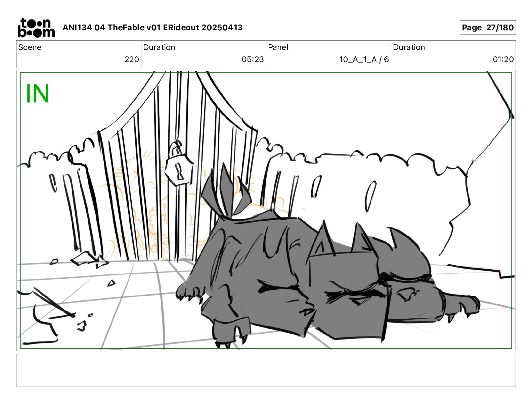532x411 pixels.
Task: Select the title text 'ANI134 04 TheFable v01 ERideout 20250413'
Action: point(152,28)
